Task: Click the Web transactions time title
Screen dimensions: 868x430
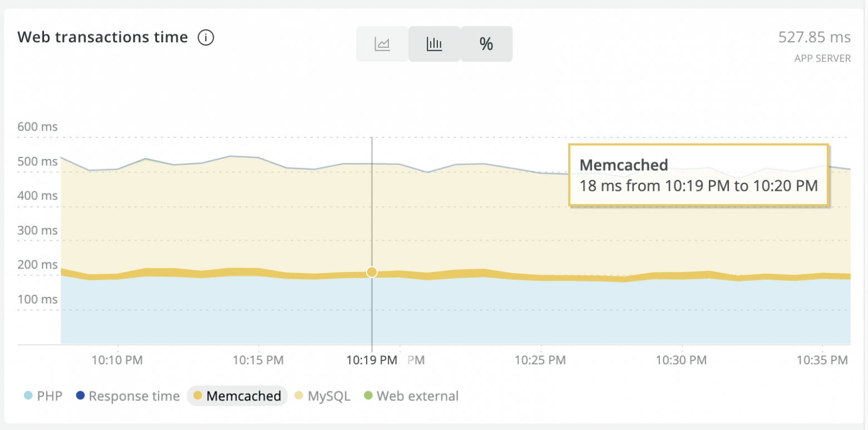Action: click(x=102, y=37)
